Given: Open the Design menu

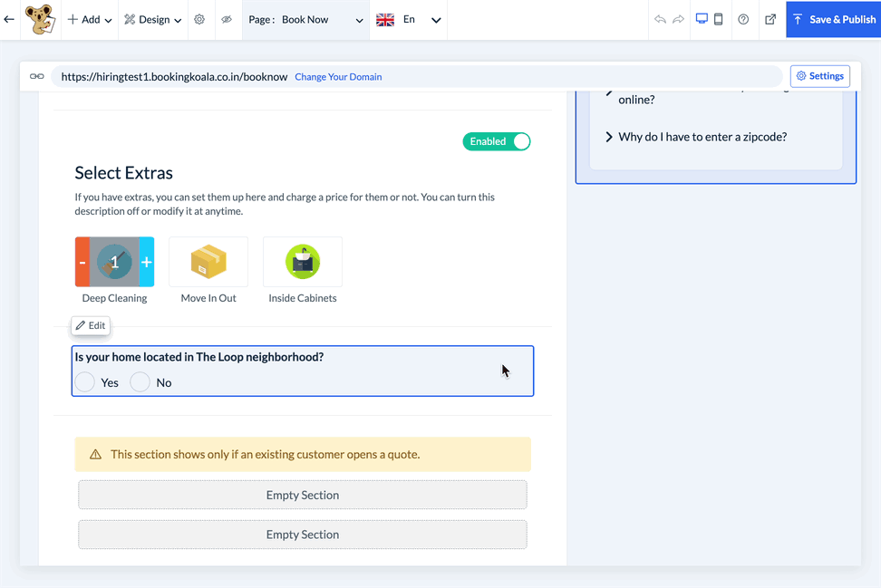Looking at the screenshot, I should pyautogui.click(x=152, y=19).
